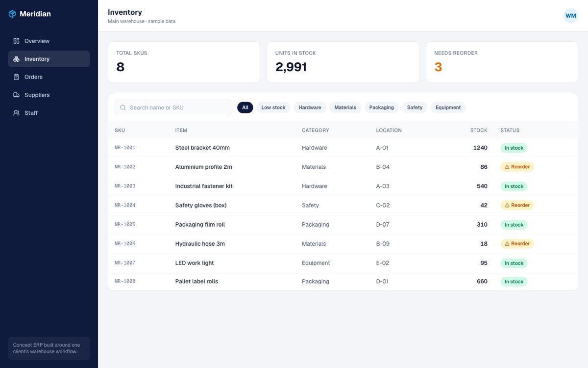Viewport: 588px width, 368px height.
Task: Filter by Safety category
Action: [x=415, y=107]
